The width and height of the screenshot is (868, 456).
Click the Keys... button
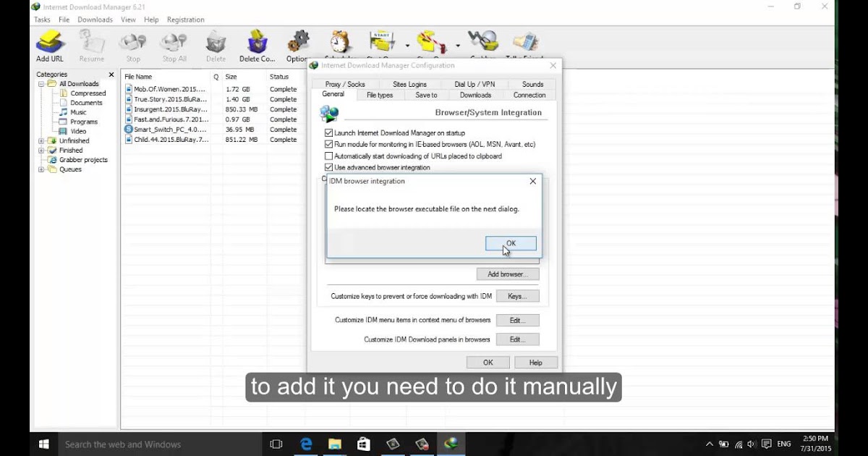click(517, 296)
